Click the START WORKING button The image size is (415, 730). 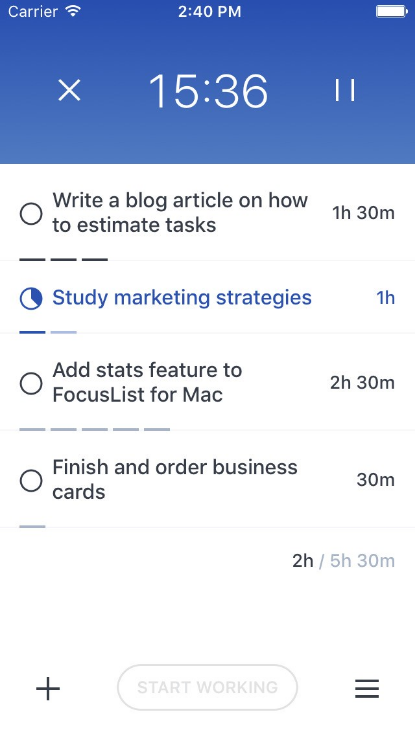pyautogui.click(x=207, y=687)
